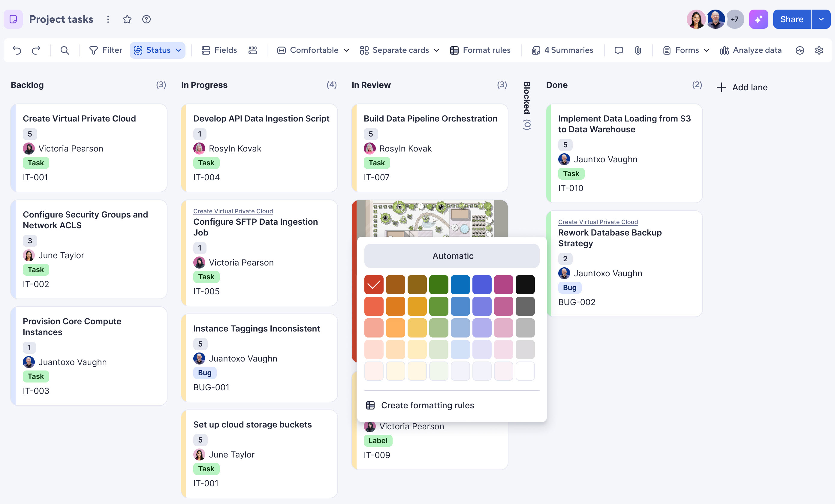This screenshot has height=504, width=835.
Task: Open the search magnifier icon
Action: pos(65,50)
